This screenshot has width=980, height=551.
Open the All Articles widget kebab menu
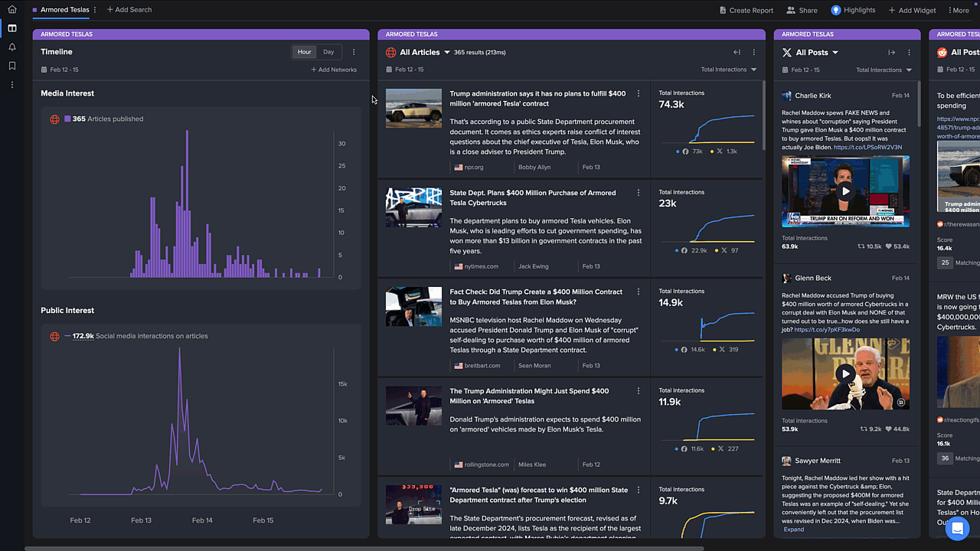(753, 52)
